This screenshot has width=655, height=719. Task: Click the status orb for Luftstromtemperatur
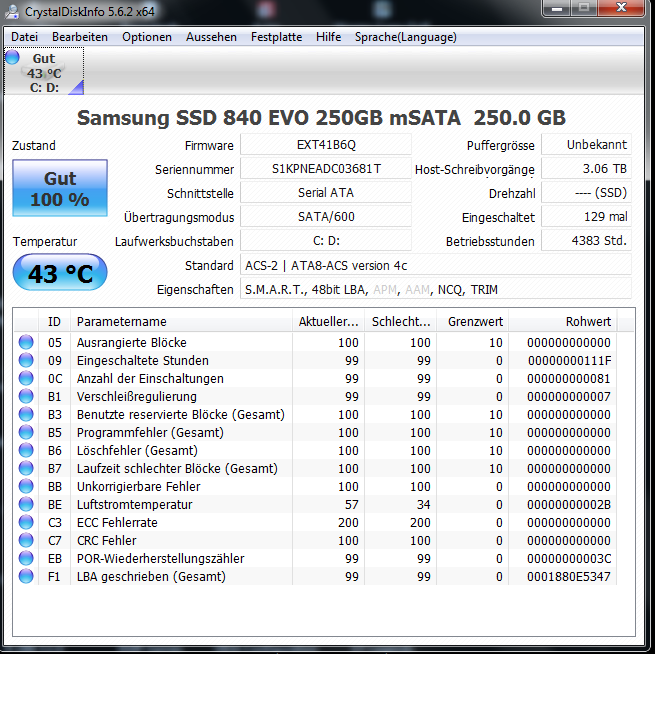[x=26, y=504]
